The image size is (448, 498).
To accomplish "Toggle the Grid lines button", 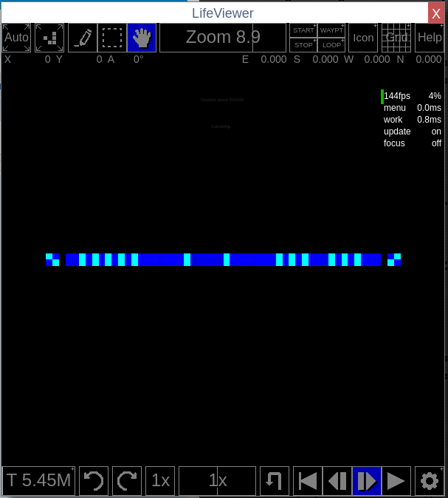I will click(x=396, y=38).
